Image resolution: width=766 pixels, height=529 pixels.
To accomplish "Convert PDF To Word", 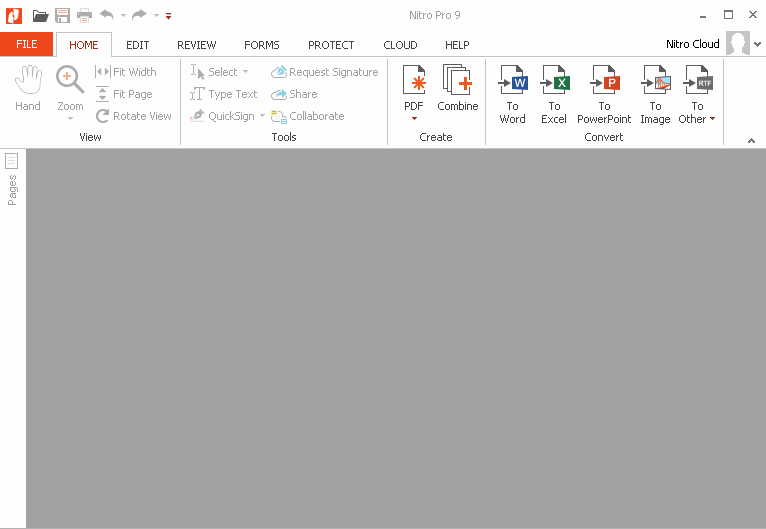I will (x=512, y=94).
